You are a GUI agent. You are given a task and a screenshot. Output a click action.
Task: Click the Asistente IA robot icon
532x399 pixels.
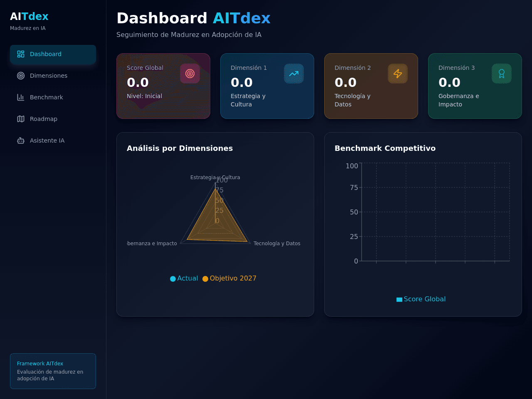point(21,140)
